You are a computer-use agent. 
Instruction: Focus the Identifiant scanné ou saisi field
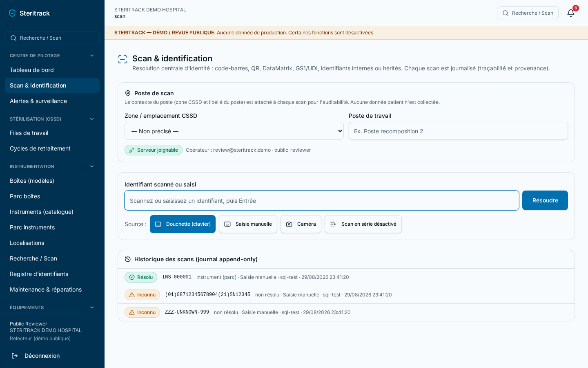pyautogui.click(x=322, y=200)
